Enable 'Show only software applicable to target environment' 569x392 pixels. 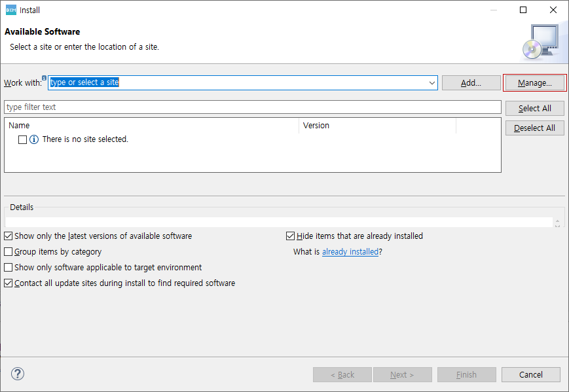tap(8, 267)
